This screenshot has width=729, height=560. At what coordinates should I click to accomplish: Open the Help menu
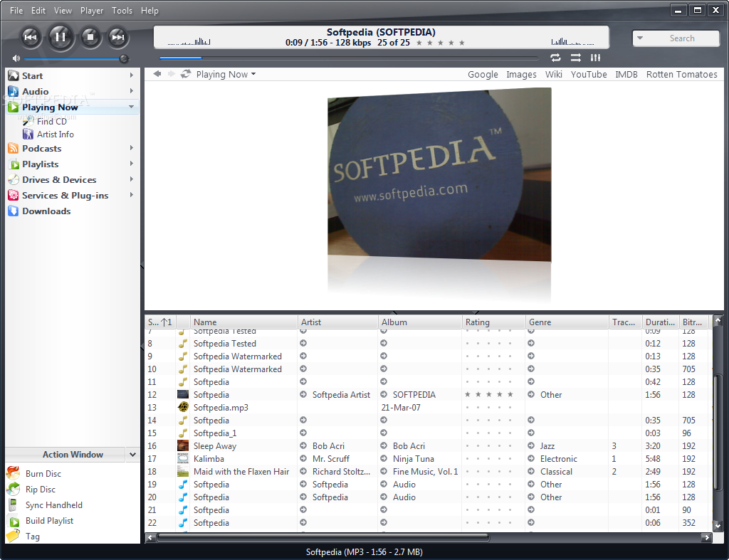click(150, 10)
